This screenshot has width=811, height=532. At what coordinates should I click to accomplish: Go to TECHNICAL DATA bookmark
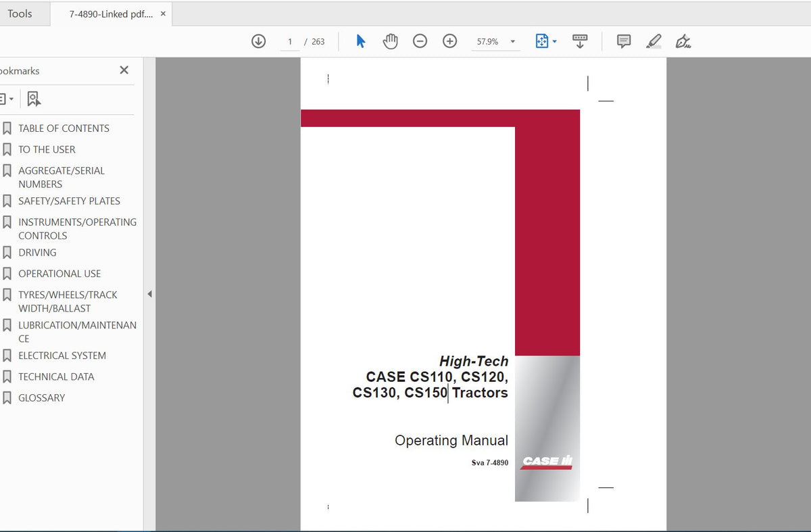tap(56, 377)
